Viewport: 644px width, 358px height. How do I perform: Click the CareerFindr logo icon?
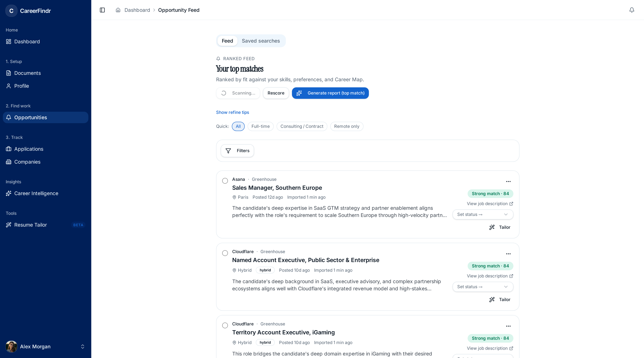coord(11,11)
